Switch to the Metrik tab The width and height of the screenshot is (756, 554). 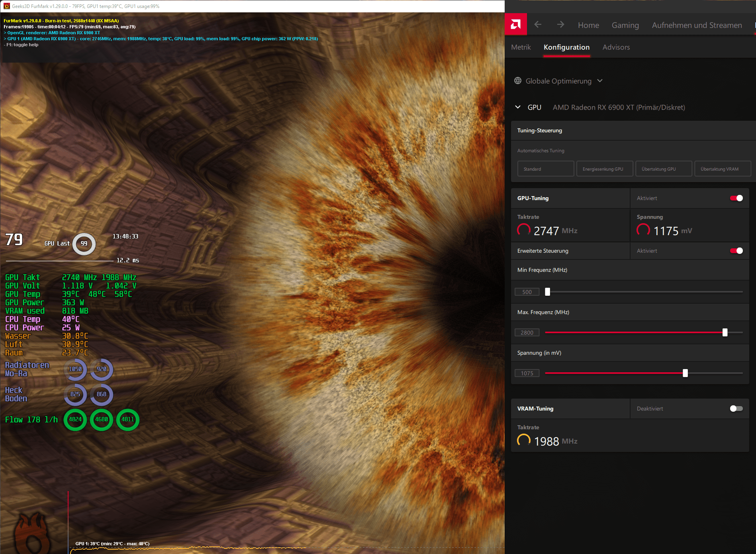click(x=521, y=47)
